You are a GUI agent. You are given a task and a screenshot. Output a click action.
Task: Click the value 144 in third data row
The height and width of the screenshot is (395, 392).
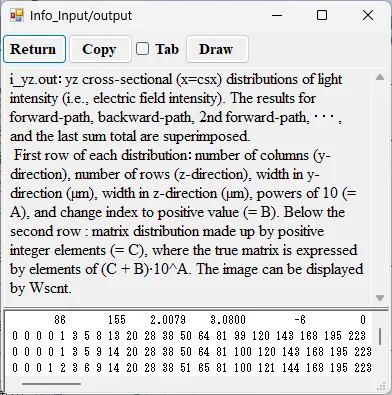(x=290, y=368)
